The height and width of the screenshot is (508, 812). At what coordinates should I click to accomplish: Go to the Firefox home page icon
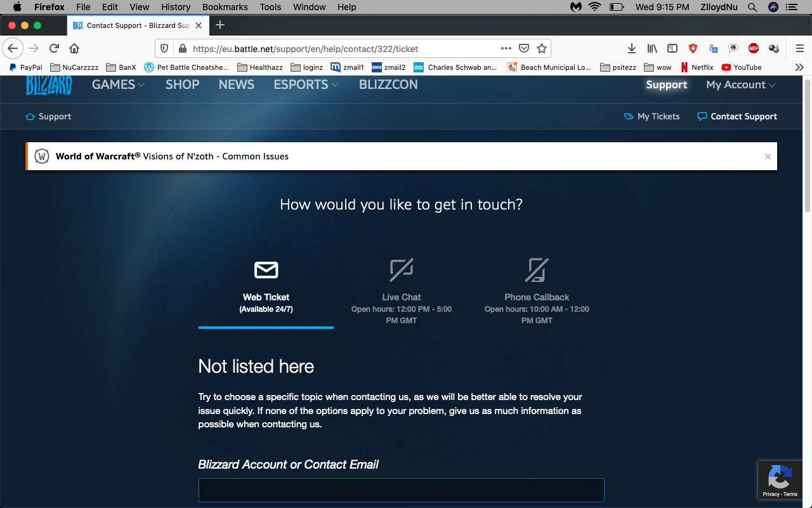point(74,48)
